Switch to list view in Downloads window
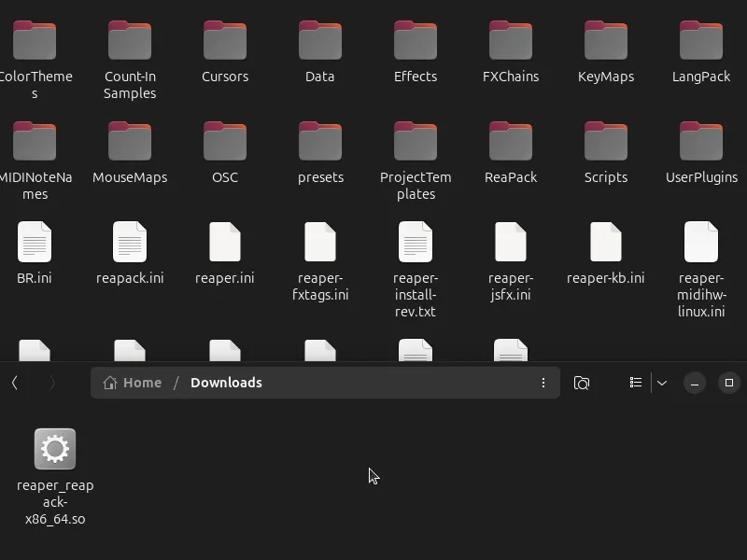The image size is (747, 560). click(x=636, y=383)
